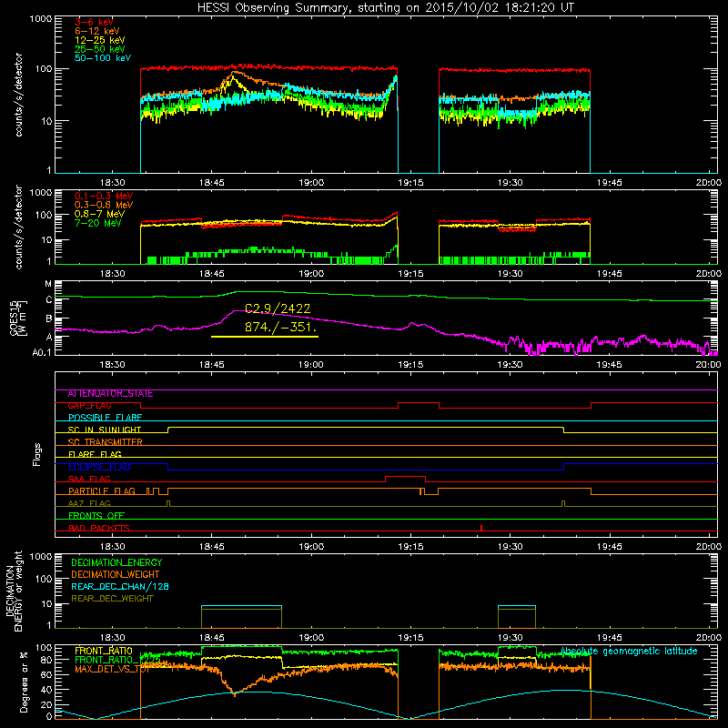Click the 7-20 MeV legend label
728x728 pixels.
tap(97, 223)
